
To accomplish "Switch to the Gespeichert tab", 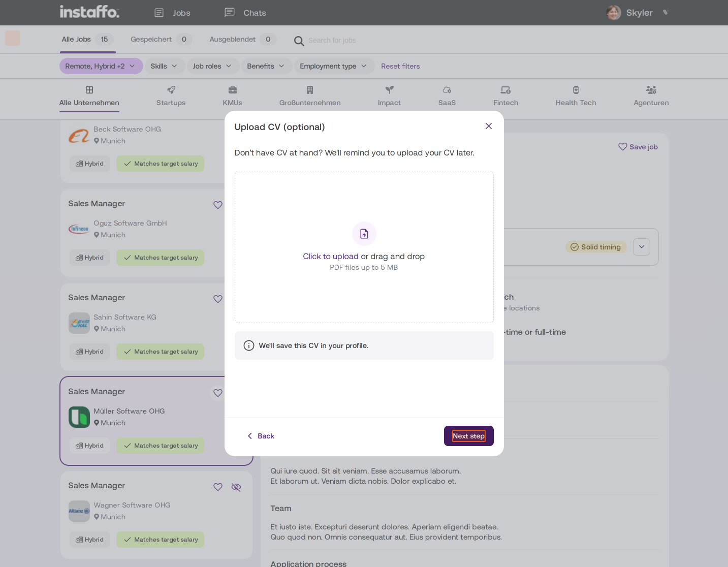I will [161, 39].
